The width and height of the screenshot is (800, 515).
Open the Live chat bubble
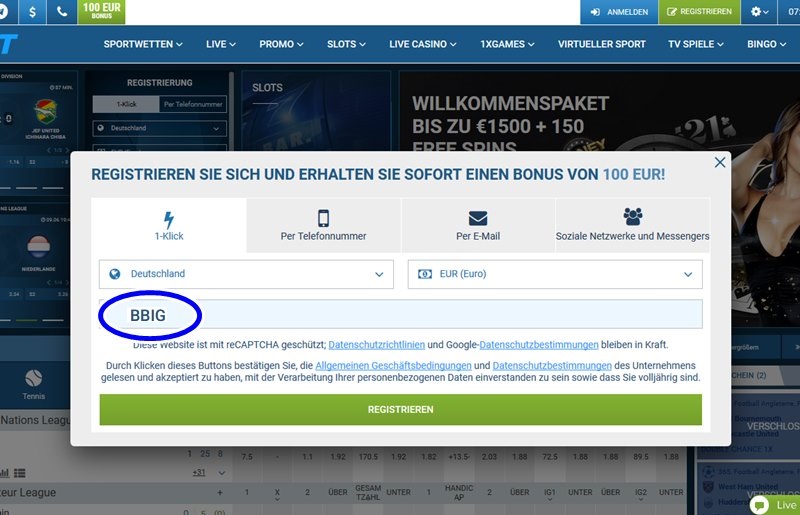(759, 505)
